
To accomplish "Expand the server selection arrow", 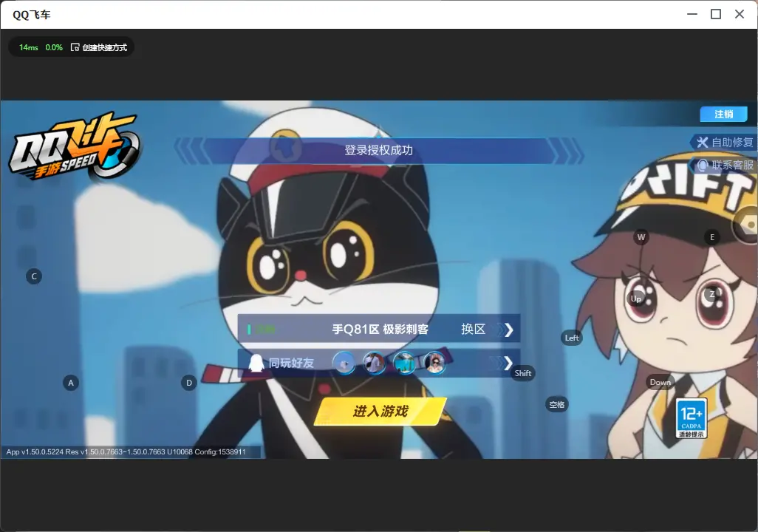I will click(x=508, y=330).
